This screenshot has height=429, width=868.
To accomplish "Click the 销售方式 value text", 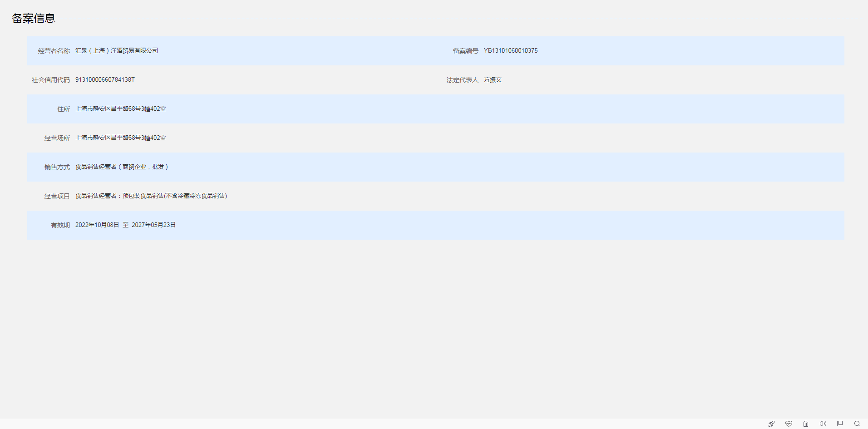I will [122, 167].
